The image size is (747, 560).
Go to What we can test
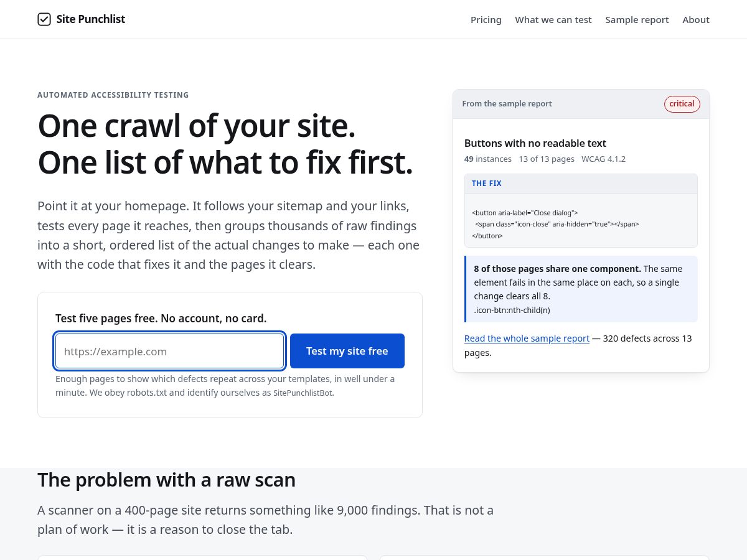[553, 20]
